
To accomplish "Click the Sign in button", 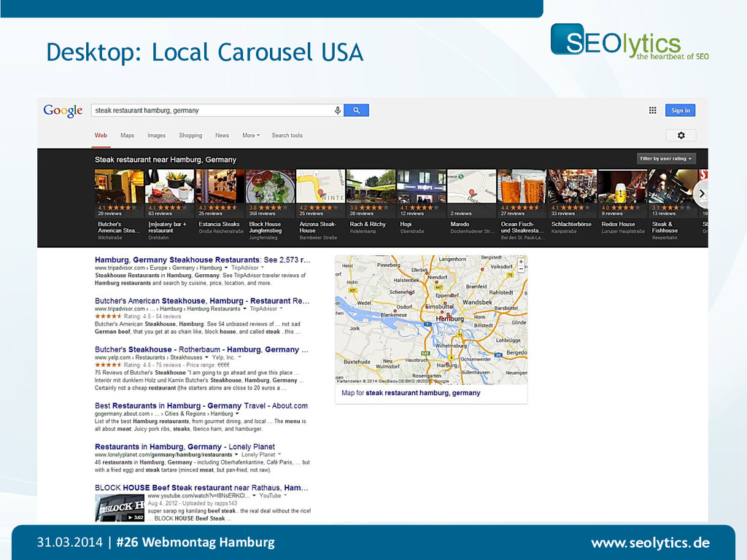I will (681, 111).
